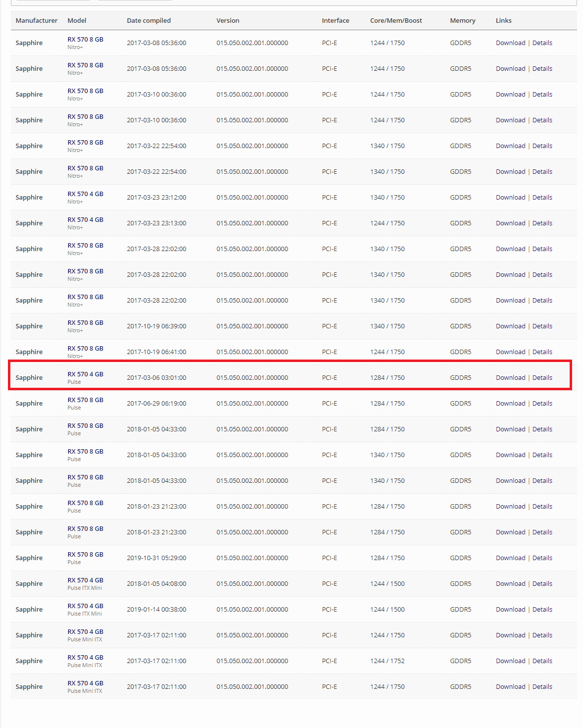Click the 1284 / 1750 clocks in the 2017-03-06 row

pyautogui.click(x=387, y=377)
